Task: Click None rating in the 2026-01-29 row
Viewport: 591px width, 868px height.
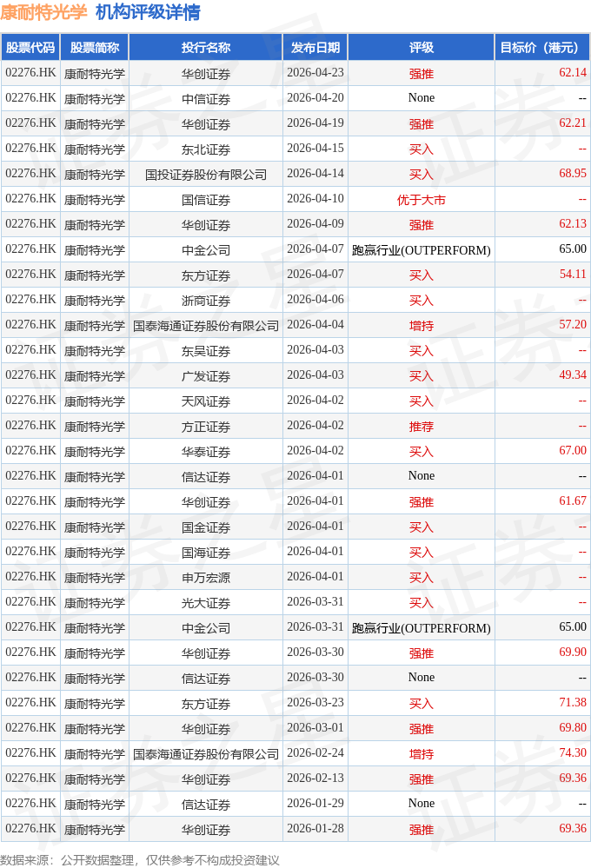Action: (x=421, y=803)
